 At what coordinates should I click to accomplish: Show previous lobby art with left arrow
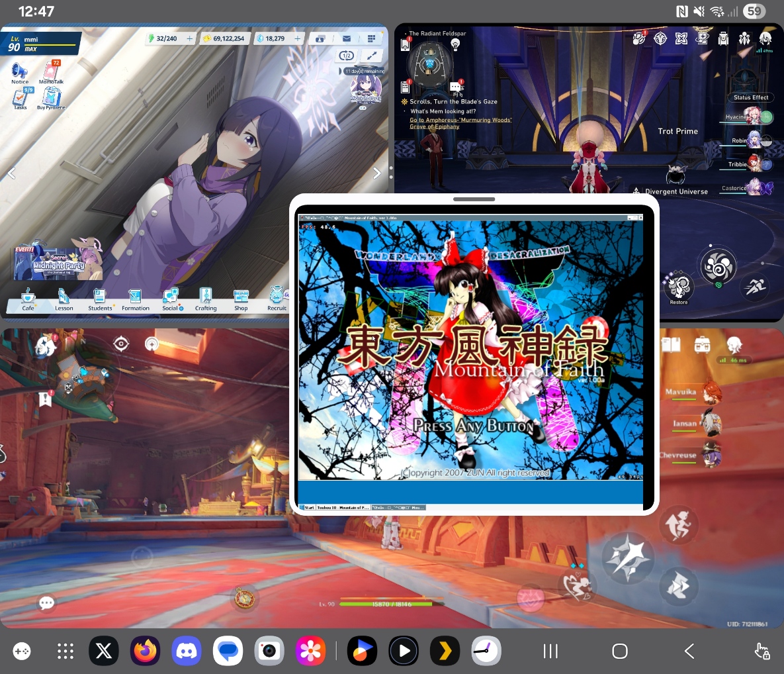coord(11,173)
